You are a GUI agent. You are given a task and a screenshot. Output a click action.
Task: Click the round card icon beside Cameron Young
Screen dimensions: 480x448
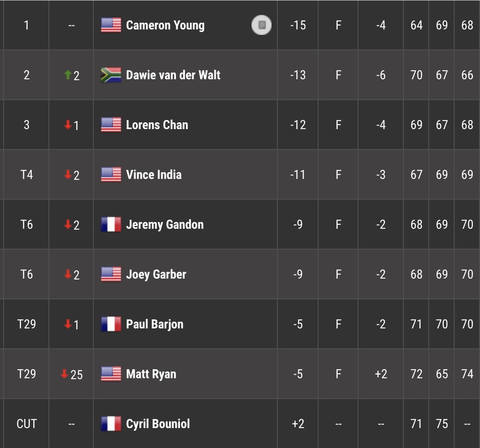click(262, 25)
